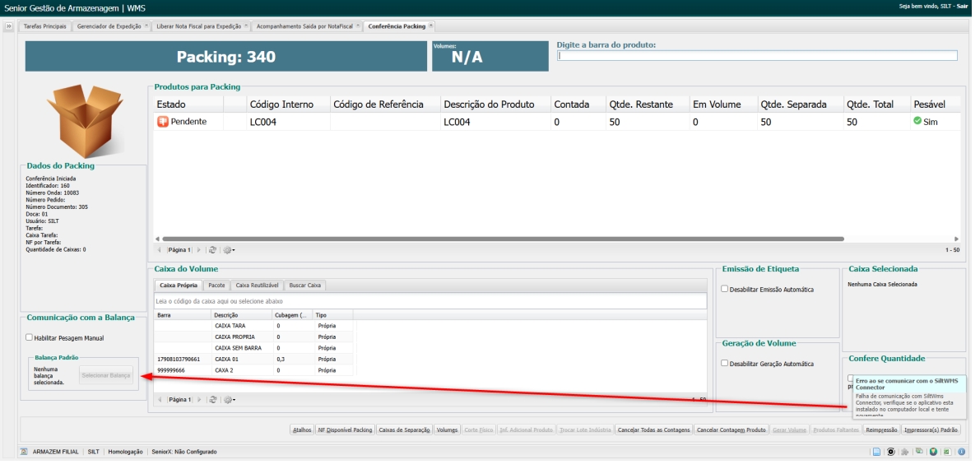Select the Caixa Própria tab
980x469 pixels.
click(178, 286)
